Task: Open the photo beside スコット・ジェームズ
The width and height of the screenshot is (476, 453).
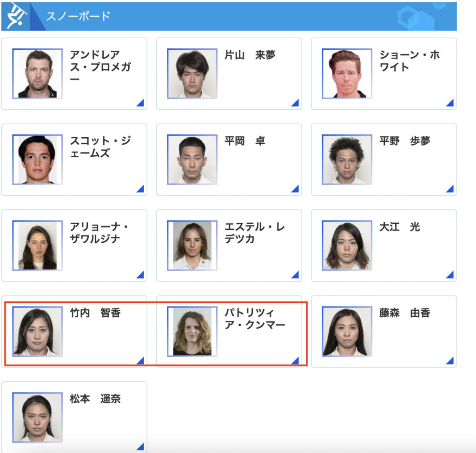Action: [x=37, y=160]
